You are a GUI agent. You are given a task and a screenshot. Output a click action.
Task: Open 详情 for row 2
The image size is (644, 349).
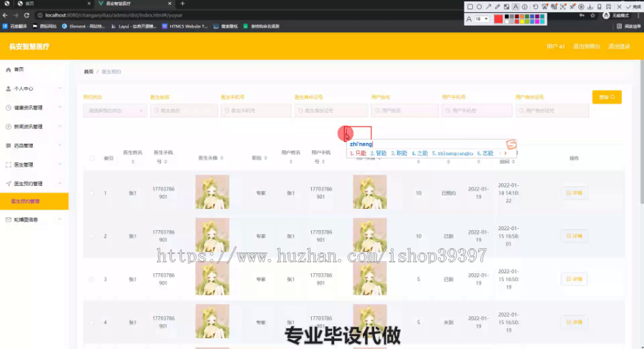(x=574, y=236)
